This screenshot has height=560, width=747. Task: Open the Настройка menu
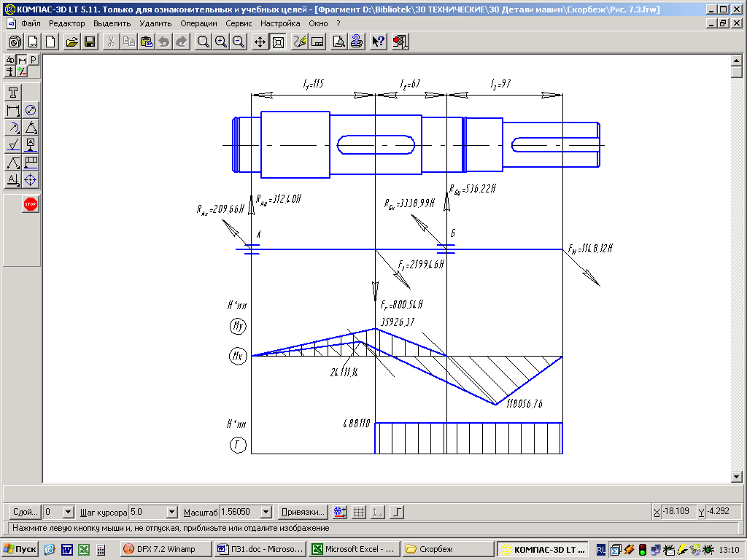coord(280,23)
